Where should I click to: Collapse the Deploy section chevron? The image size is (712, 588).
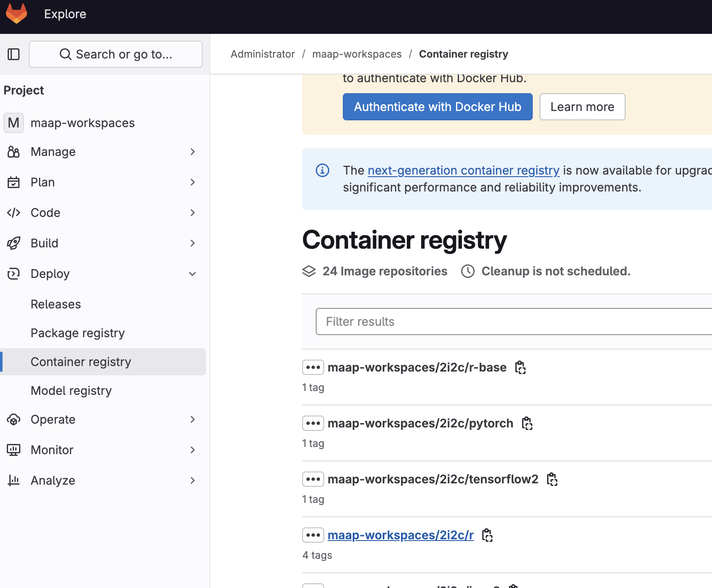point(192,274)
